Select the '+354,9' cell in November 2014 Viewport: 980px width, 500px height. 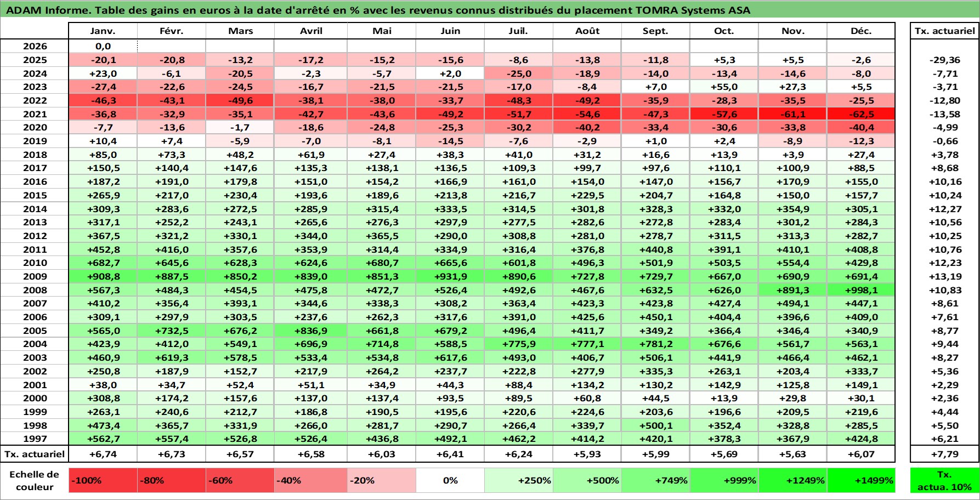792,209
